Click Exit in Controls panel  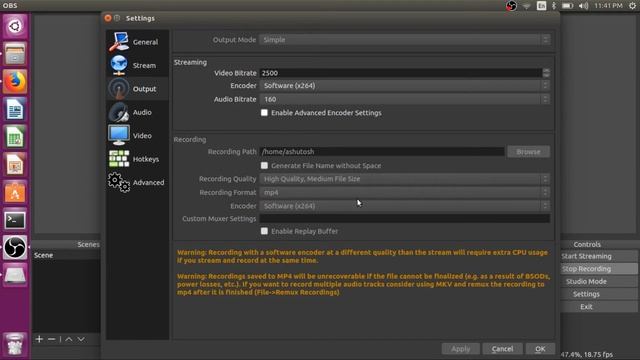(x=587, y=307)
